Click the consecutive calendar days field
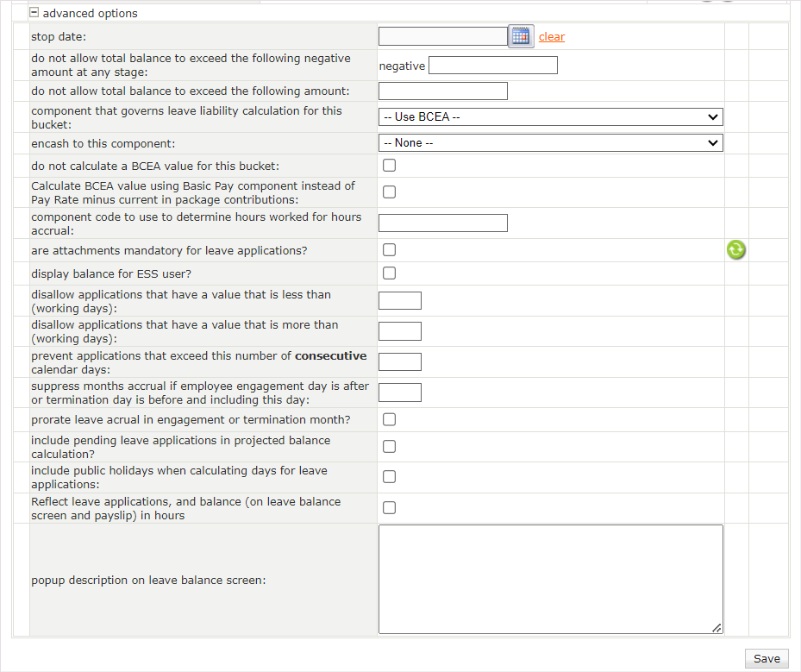 pyautogui.click(x=400, y=362)
